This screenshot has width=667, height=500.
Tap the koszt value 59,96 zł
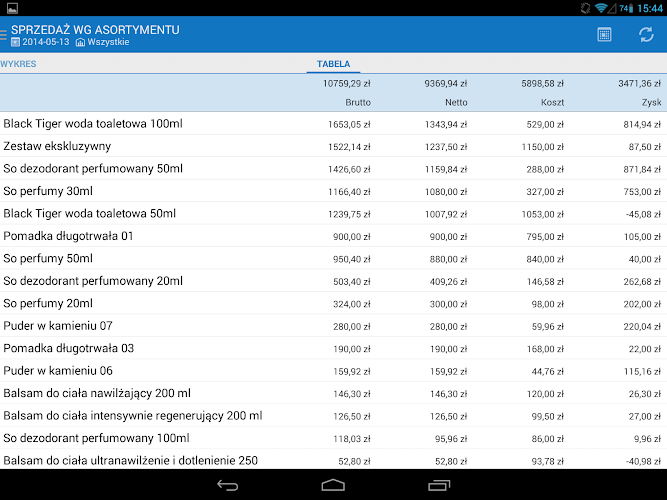tap(547, 326)
